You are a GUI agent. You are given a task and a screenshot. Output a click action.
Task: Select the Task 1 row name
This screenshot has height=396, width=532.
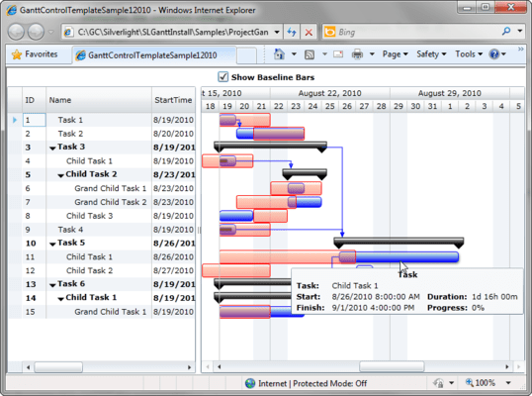(x=70, y=120)
